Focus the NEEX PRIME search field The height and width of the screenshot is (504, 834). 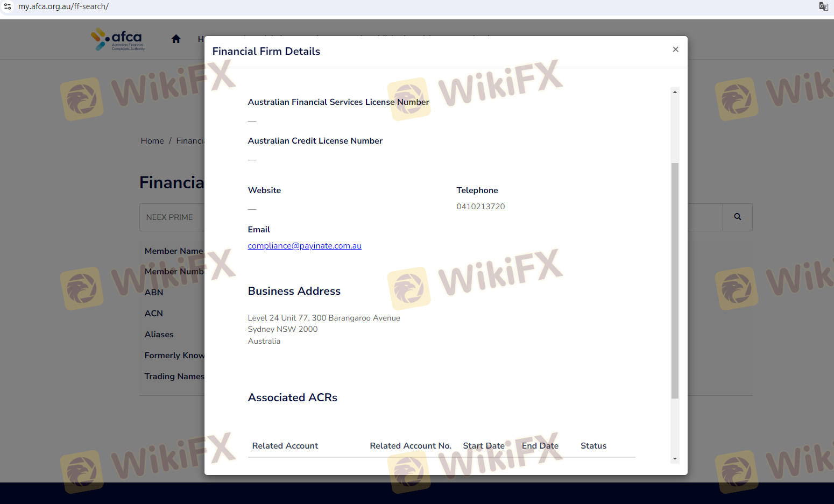(172, 217)
